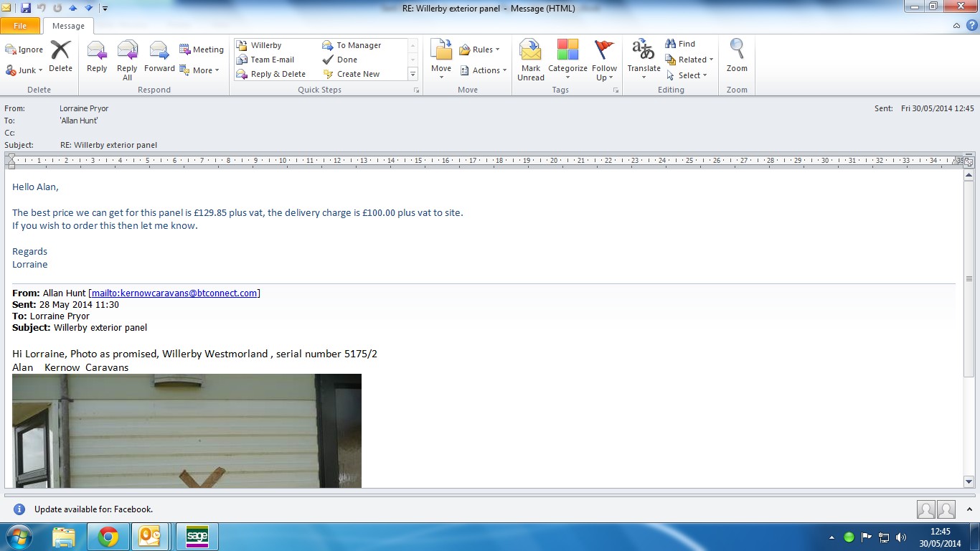Open the Rules dropdown menu
Screen dimensions: 980x551
click(x=479, y=50)
